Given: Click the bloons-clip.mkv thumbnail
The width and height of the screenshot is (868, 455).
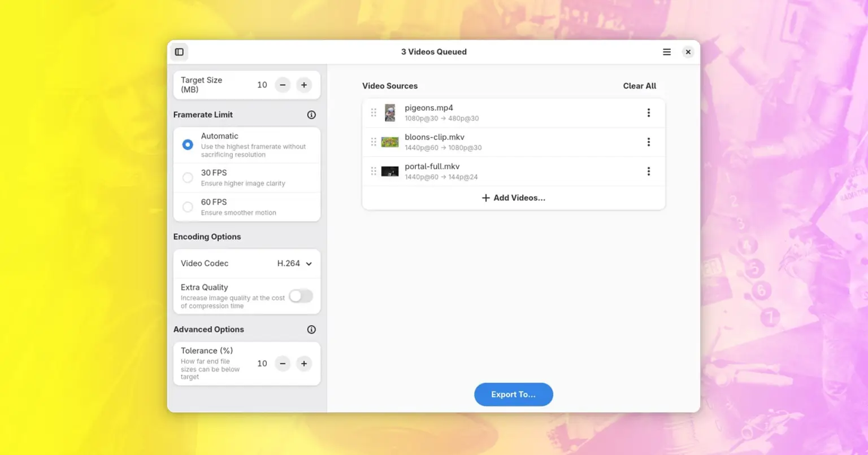Looking at the screenshot, I should tap(390, 142).
